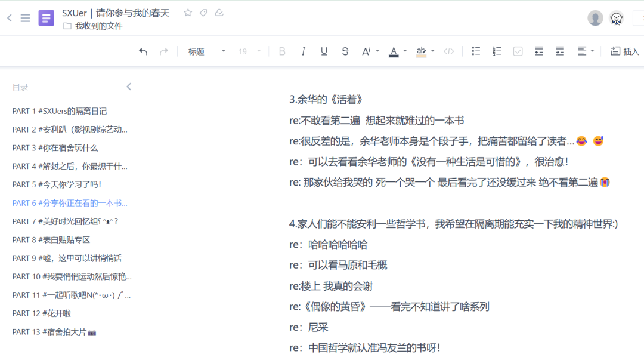Open the hamburger menu at top left
This screenshot has height=360, width=644.
point(25,18)
